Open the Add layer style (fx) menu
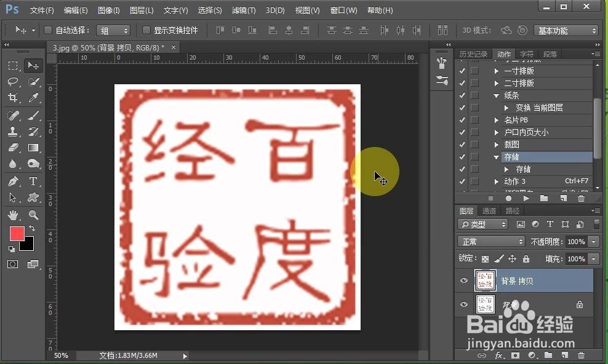The image size is (608, 364). click(x=498, y=355)
